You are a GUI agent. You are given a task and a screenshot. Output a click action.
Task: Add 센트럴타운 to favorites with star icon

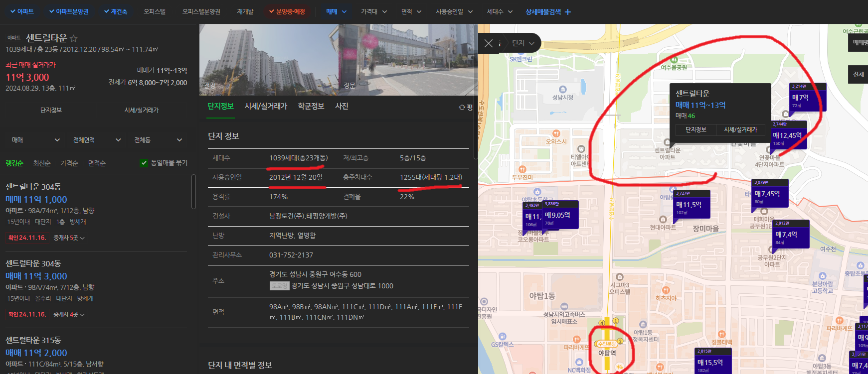pyautogui.click(x=74, y=38)
